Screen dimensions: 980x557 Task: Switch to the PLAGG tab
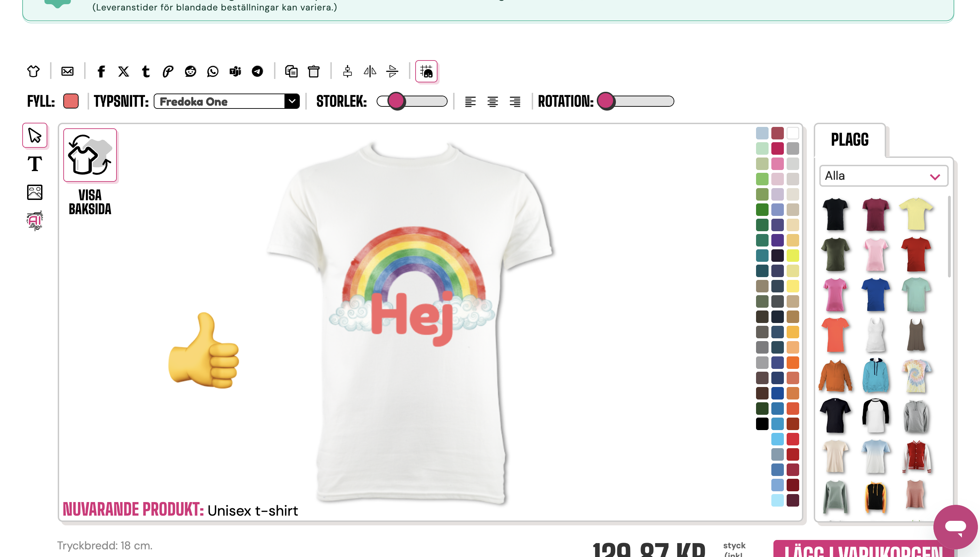850,140
